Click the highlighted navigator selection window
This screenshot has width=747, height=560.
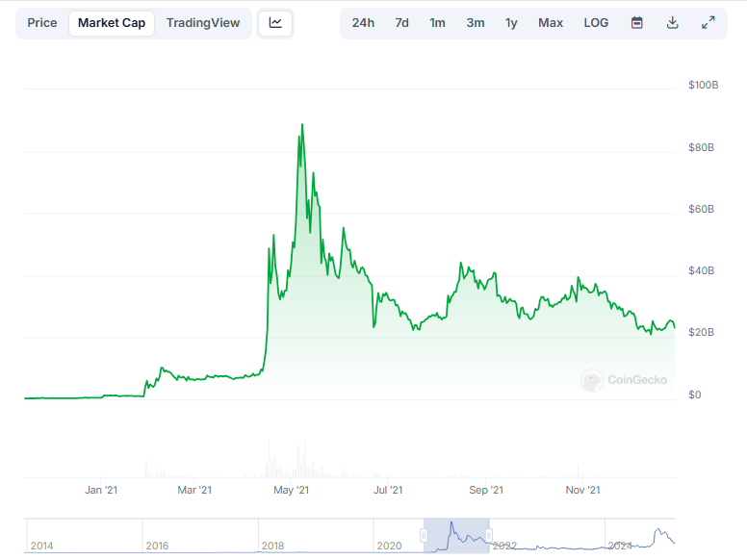[456, 536]
